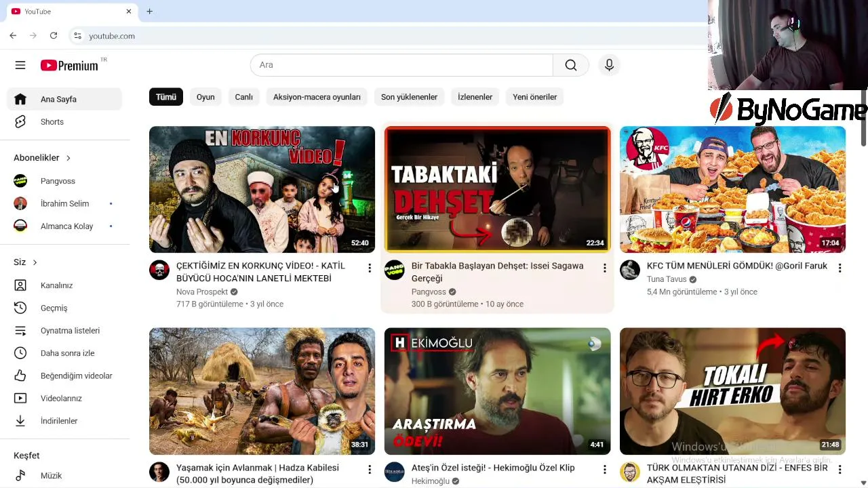Open the hamburger guide menu
This screenshot has width=868, height=488.
tap(20, 65)
